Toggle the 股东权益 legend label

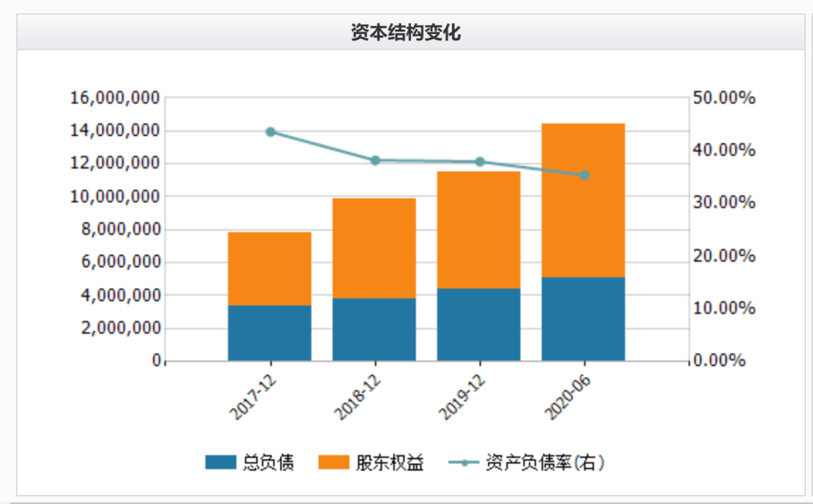[x=389, y=462]
